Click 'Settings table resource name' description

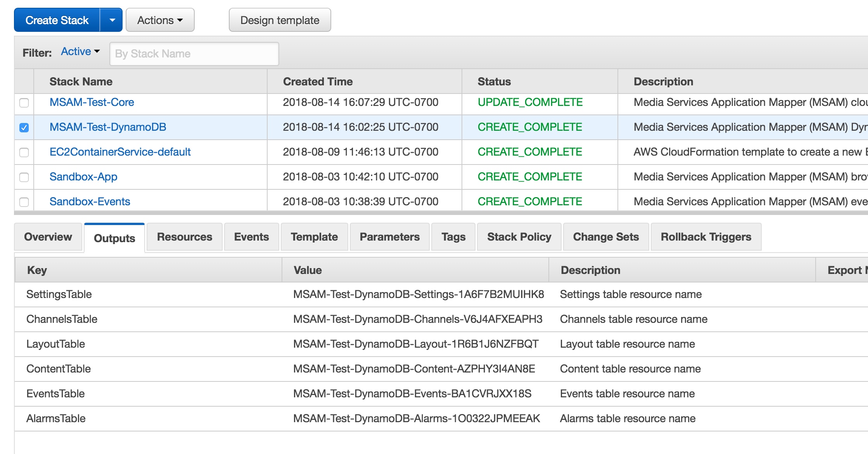coord(631,294)
